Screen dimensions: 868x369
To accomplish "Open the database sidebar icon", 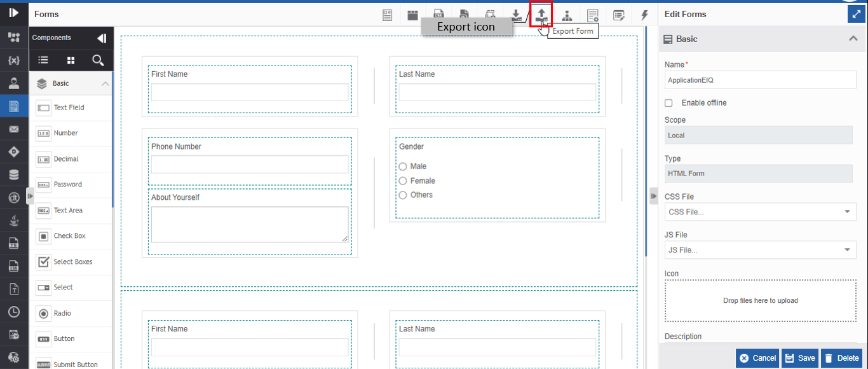I will click(x=14, y=175).
